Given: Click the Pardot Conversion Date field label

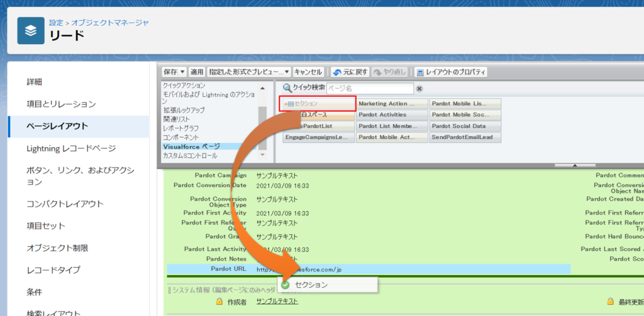Looking at the screenshot, I should coord(210,185).
